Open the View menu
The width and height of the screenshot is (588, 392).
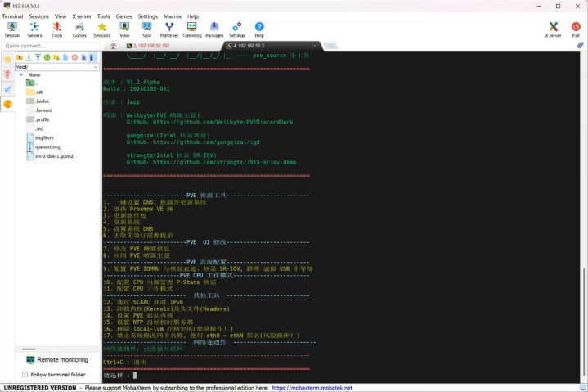(x=61, y=16)
